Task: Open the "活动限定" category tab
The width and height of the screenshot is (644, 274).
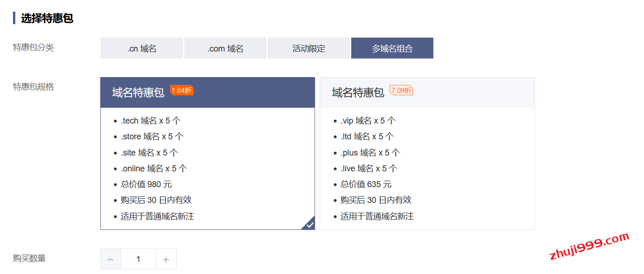Action: coord(309,48)
